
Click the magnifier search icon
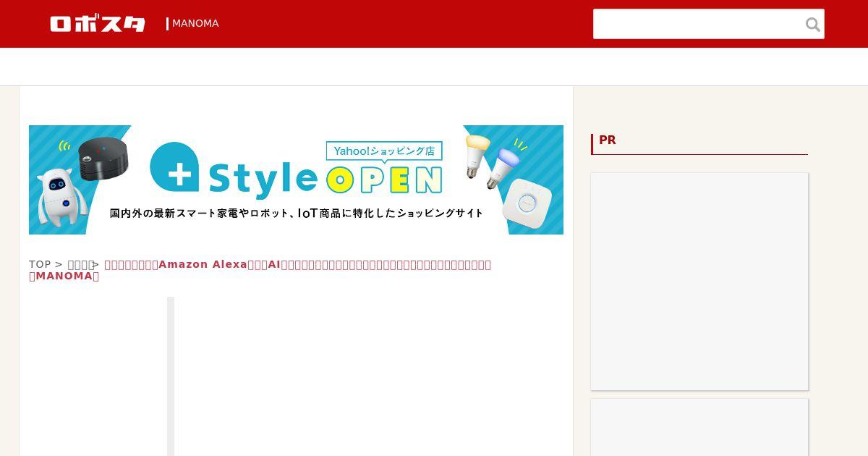tap(813, 25)
